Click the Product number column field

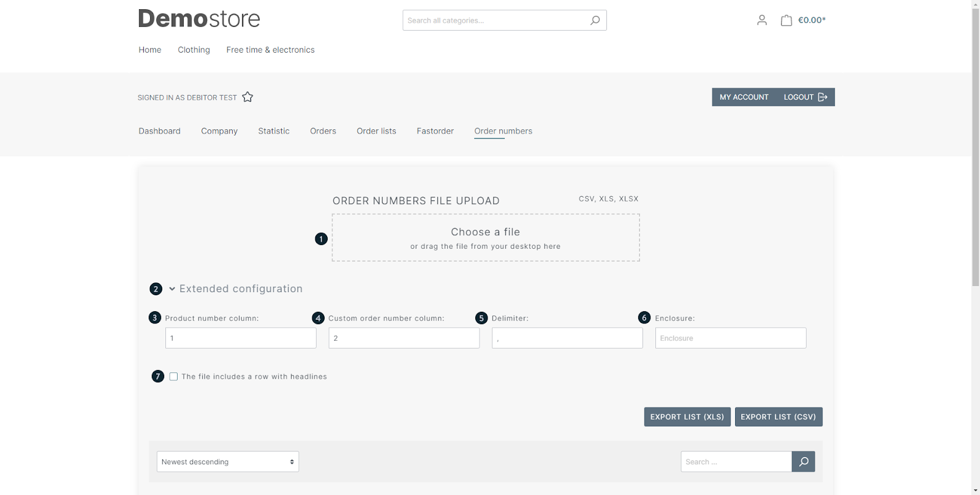click(241, 338)
